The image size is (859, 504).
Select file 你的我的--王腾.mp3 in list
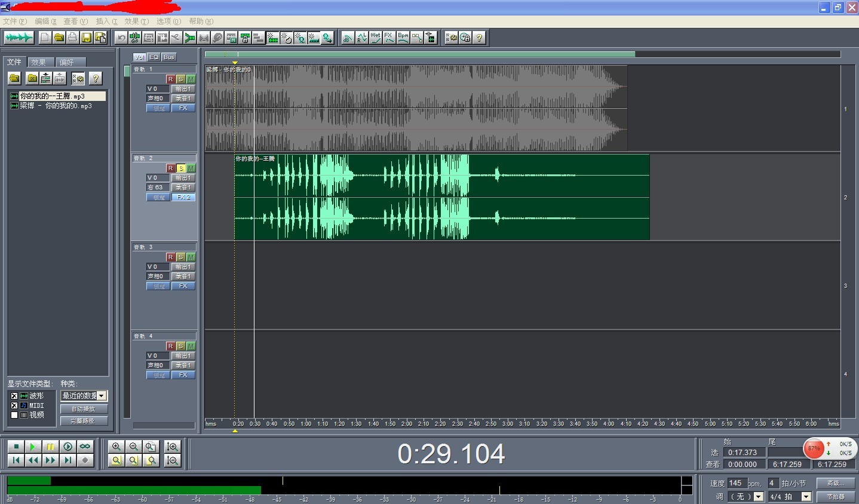(53, 96)
